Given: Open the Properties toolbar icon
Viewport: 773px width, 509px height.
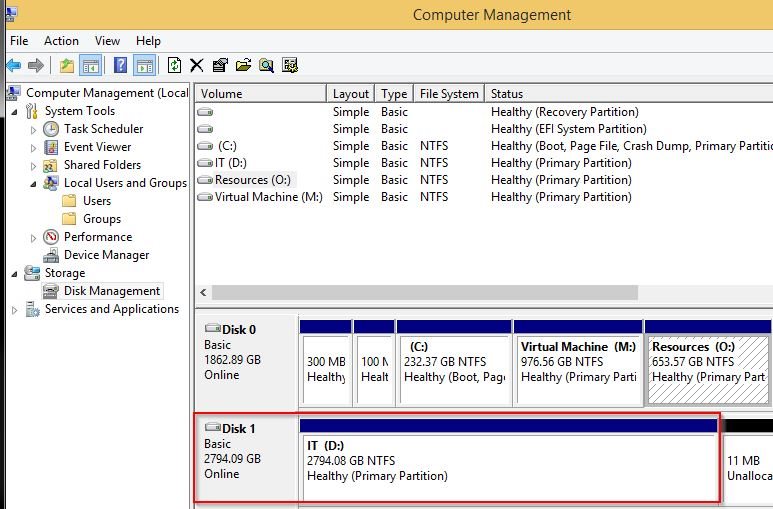Looking at the screenshot, I should [220, 65].
